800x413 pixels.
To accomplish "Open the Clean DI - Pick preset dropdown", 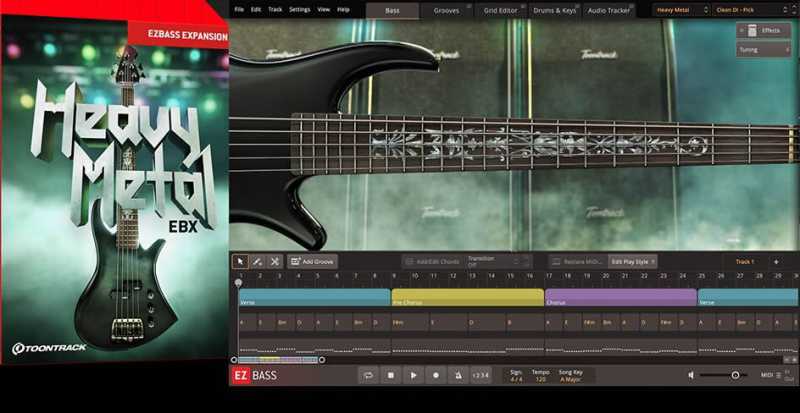I will (749, 10).
